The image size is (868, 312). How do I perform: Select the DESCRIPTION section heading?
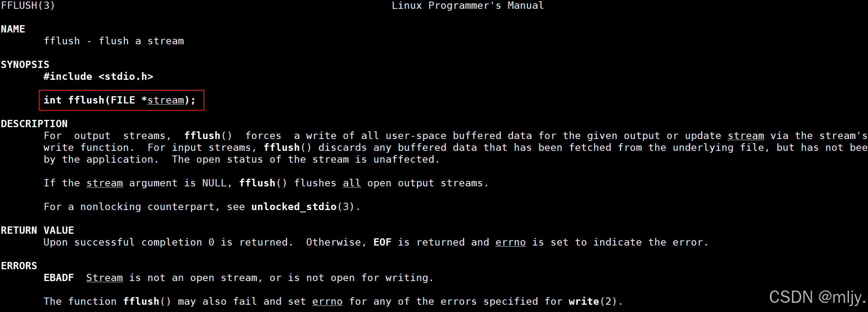tap(34, 124)
